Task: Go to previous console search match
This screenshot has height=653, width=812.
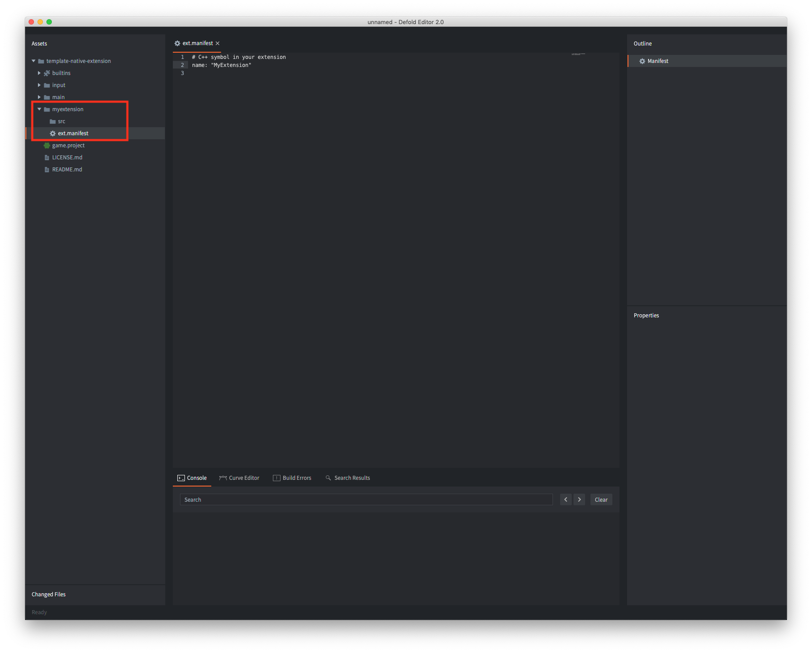Action: click(x=565, y=499)
